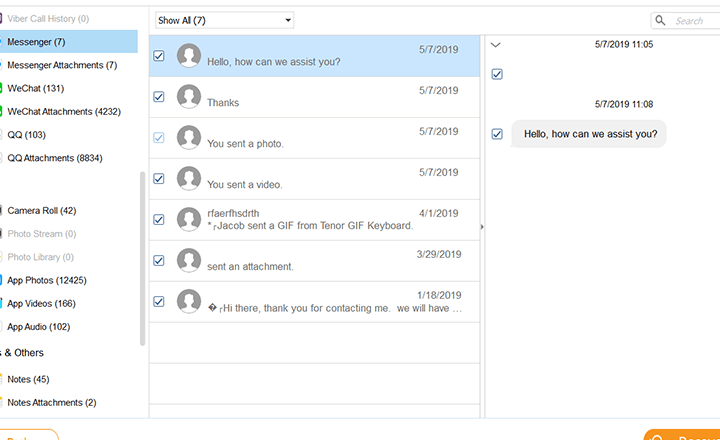Screen dimensions: 720x440
Task: Click 'Hi there, thank you for contacting me.' text
Action: tap(306, 308)
